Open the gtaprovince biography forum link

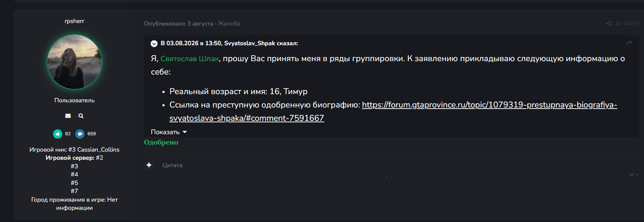(393, 112)
